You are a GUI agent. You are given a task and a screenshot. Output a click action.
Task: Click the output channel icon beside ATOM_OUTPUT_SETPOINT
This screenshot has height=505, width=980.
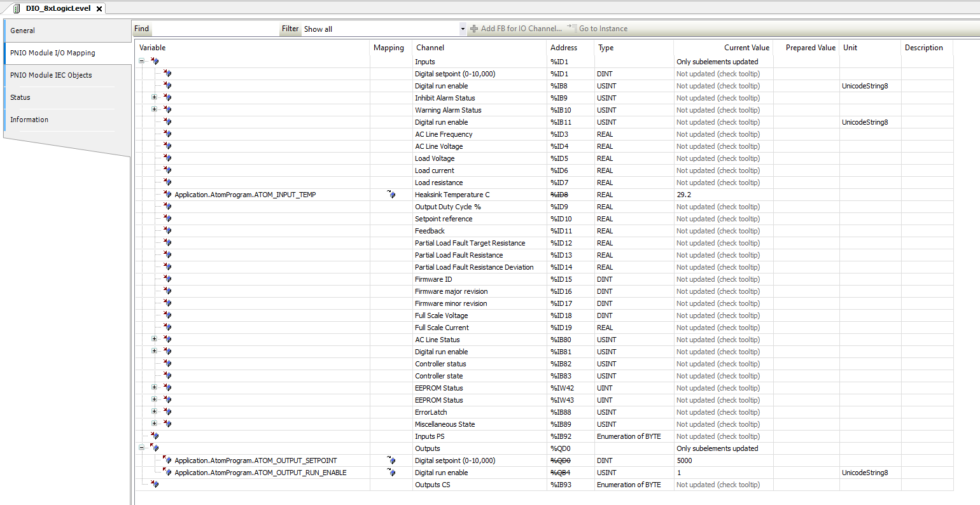pyautogui.click(x=167, y=460)
